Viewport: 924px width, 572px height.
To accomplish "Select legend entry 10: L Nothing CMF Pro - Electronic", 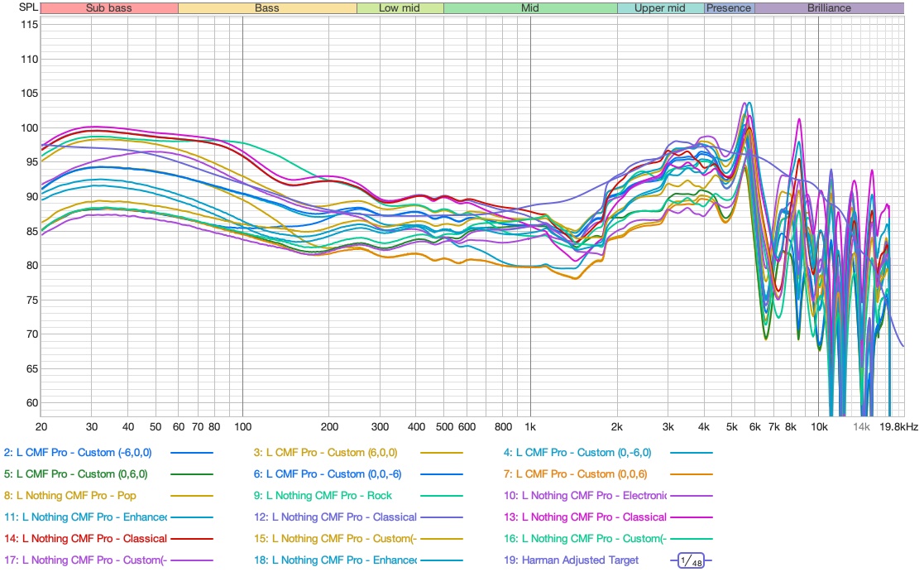I will (585, 496).
